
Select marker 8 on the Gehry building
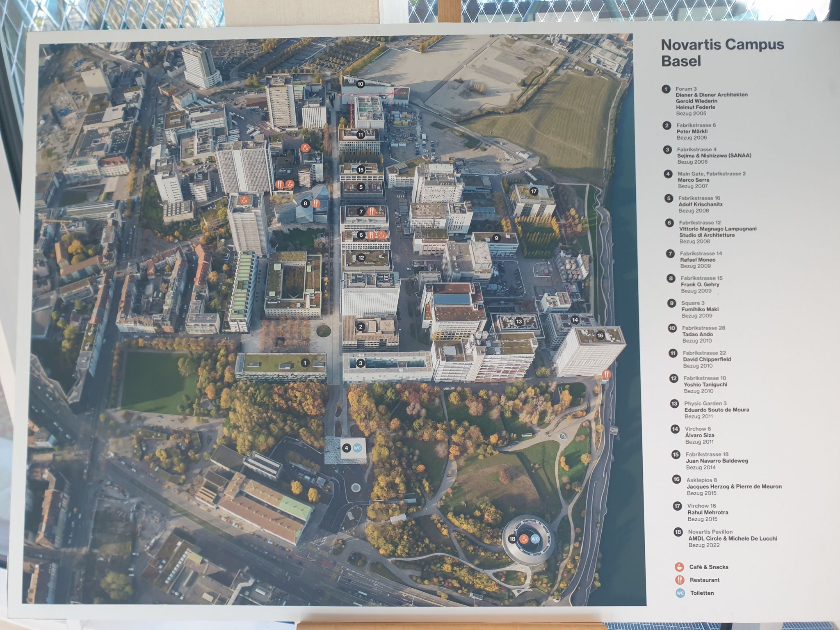305,203
